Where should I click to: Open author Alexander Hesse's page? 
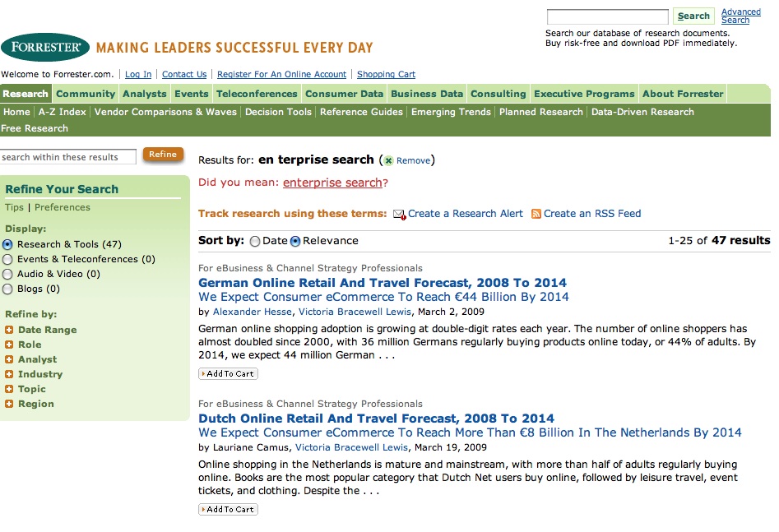253,312
